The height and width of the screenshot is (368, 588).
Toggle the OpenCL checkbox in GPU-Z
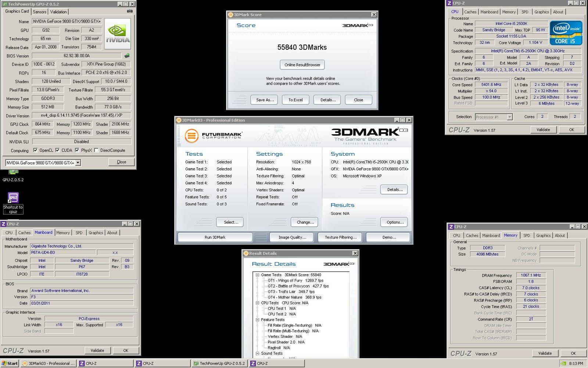(x=35, y=150)
